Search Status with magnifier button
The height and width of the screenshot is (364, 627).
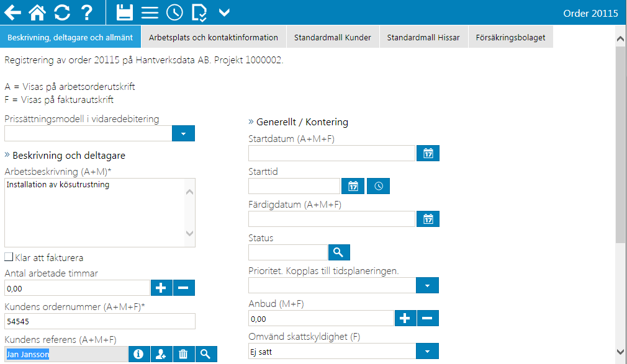pos(339,252)
